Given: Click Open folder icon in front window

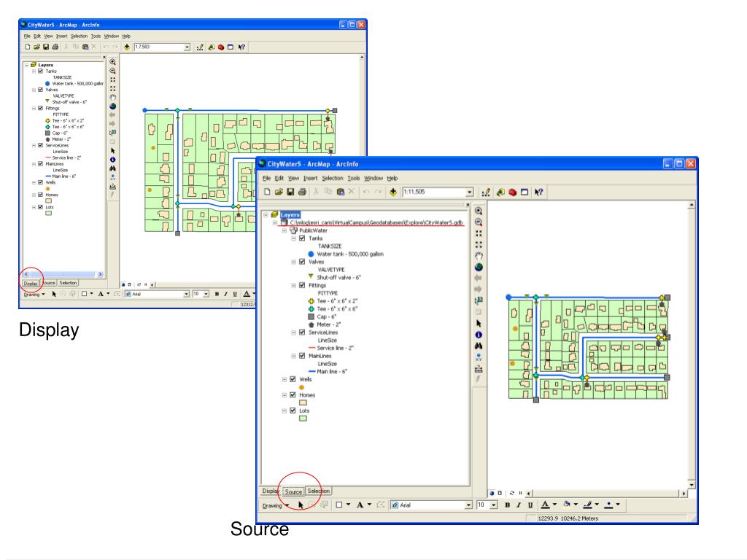Looking at the screenshot, I should pyautogui.click(x=279, y=192).
